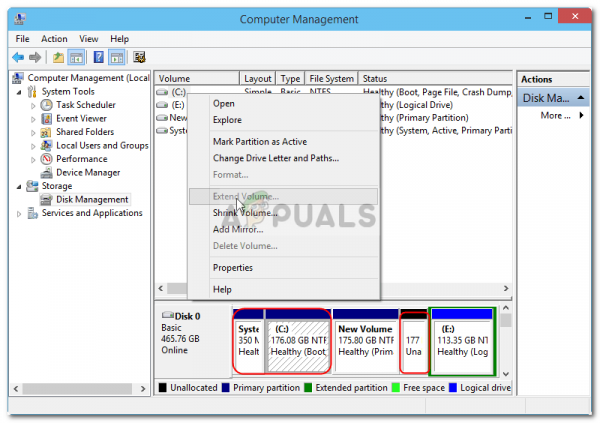Expand the Performance node
This screenshot has height=423, width=600.
[33, 160]
